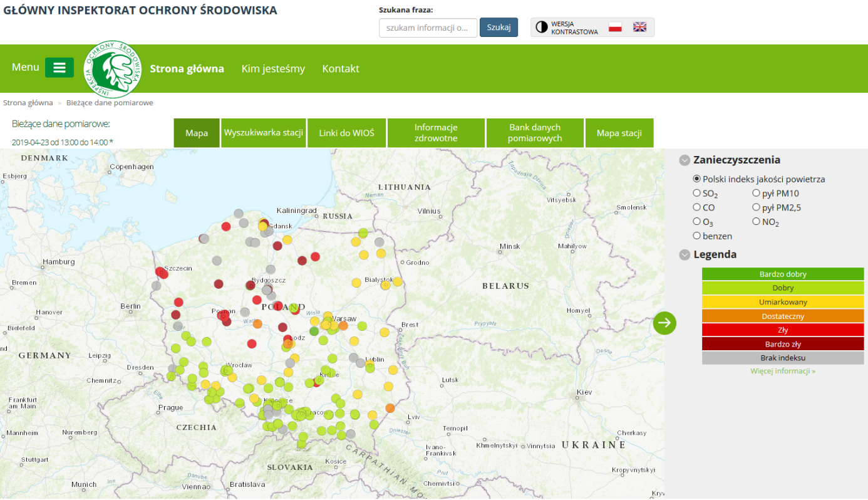Screen dimensions: 868x500
Task: Click the green right-arrow circle on the map edge
Action: 664,323
